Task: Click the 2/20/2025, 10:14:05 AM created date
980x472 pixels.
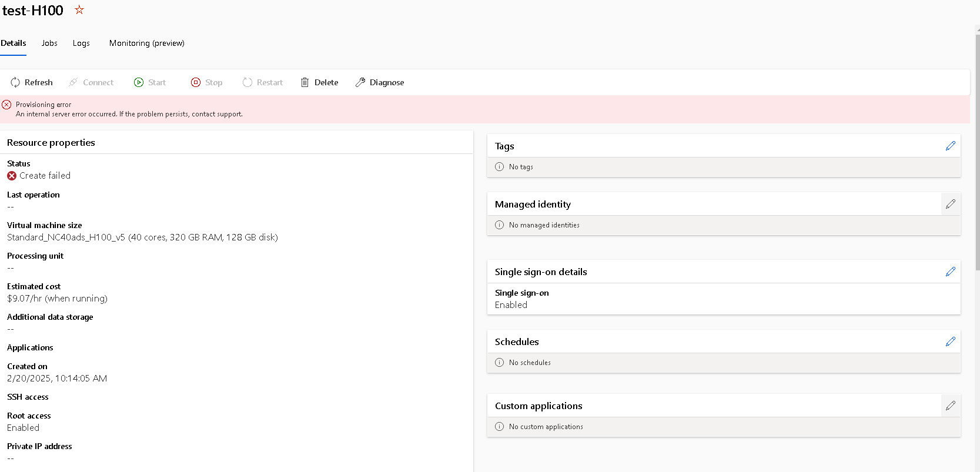Action: click(x=57, y=379)
